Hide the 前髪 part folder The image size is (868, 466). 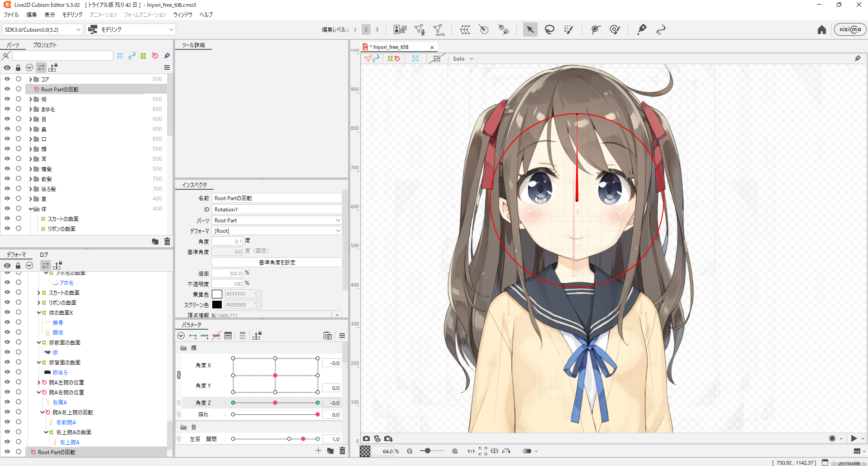7,178
